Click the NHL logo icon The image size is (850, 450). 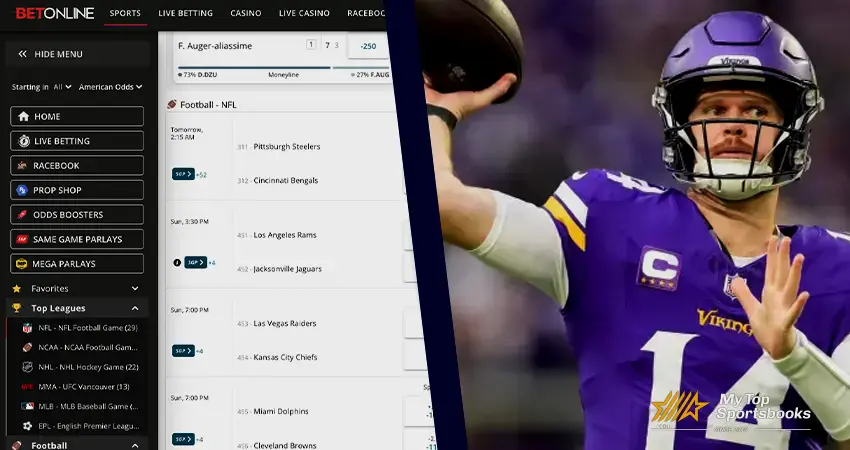[x=27, y=367]
